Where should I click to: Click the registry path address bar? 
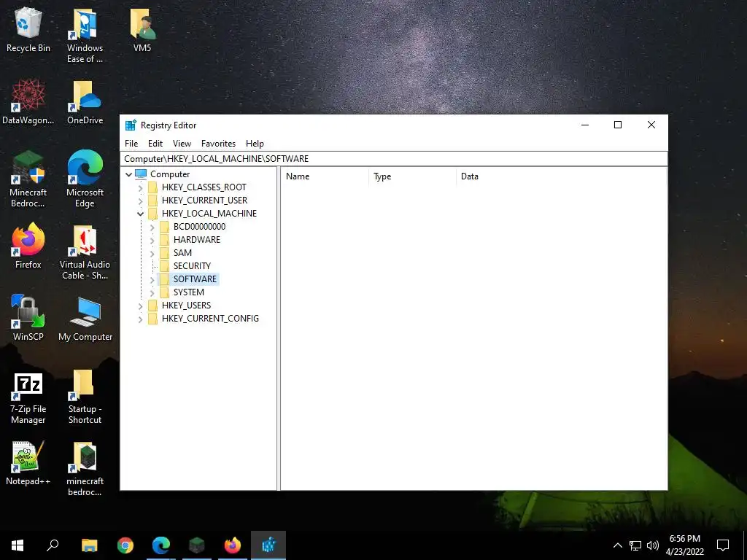pos(393,158)
